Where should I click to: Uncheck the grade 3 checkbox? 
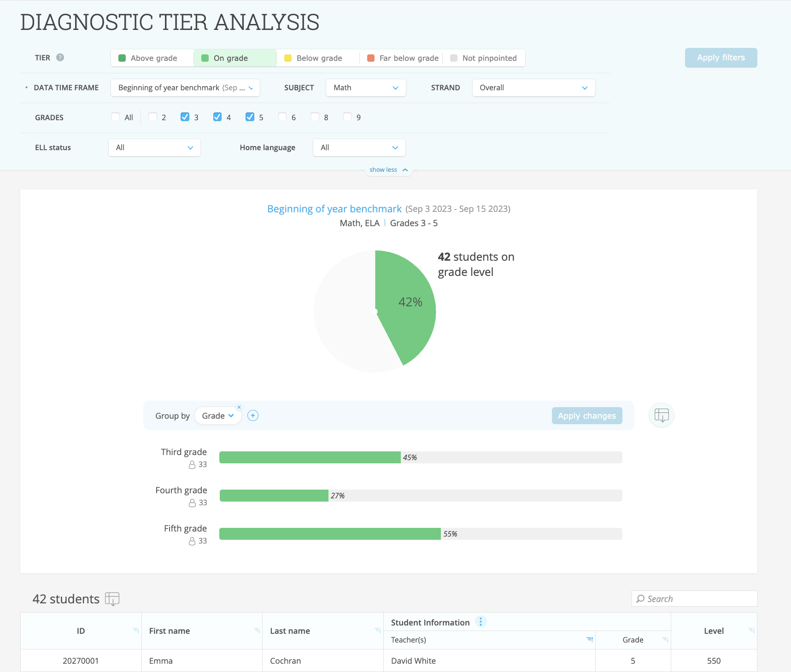185,117
